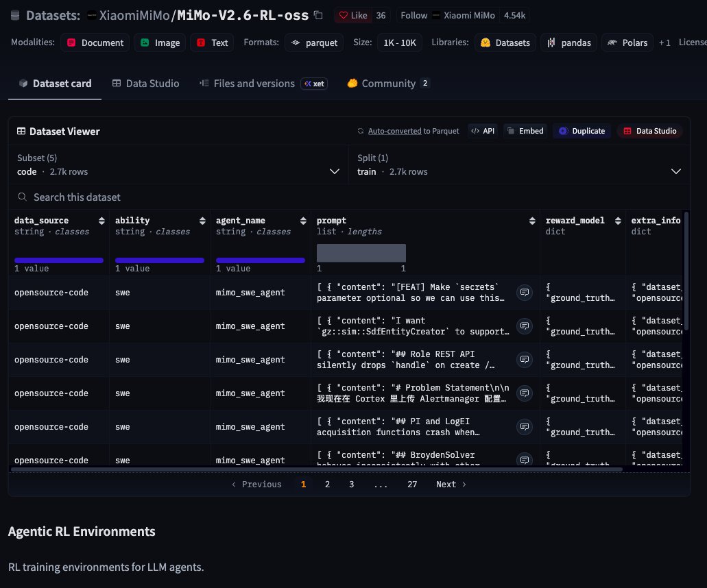The width and height of the screenshot is (707, 588).
Task: Expand the Split dropdown showing train
Action: (519, 165)
